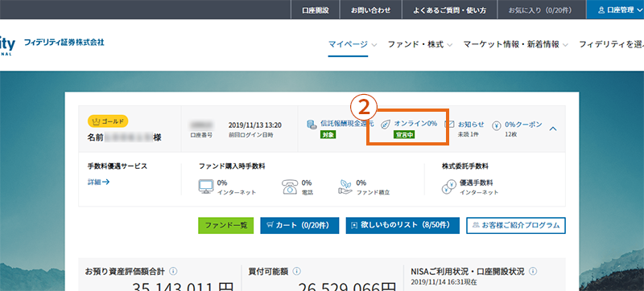This screenshot has width=644, height=291.
Task: Click the telephone icon for 電話 fee
Action: pos(290,186)
